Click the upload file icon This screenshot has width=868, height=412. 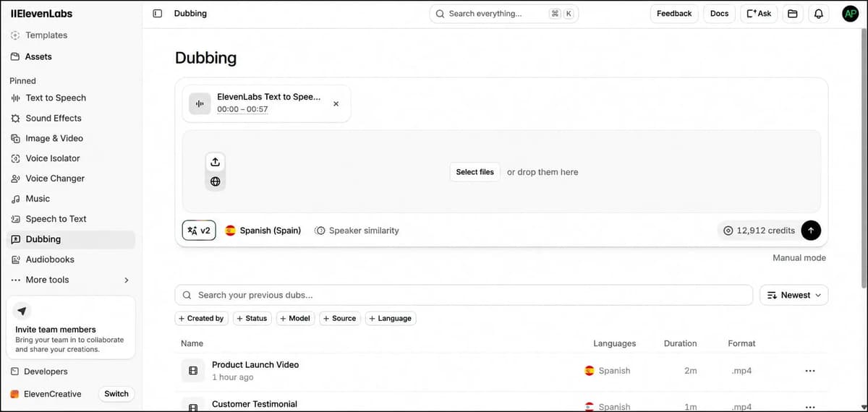coord(215,162)
